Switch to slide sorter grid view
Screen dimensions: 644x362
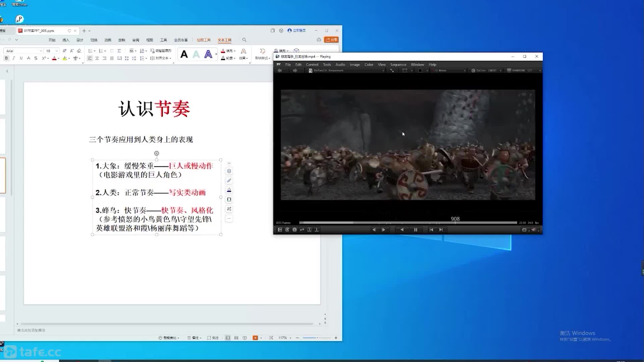pos(236,338)
